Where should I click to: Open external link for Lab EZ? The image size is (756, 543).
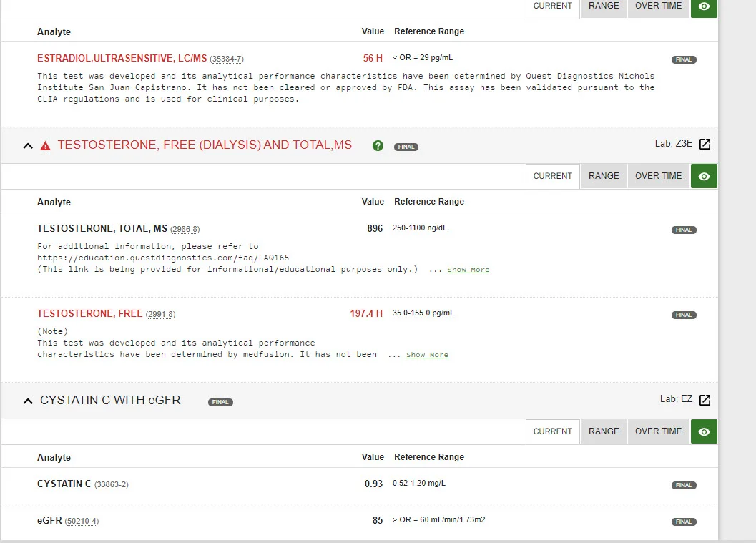tap(705, 400)
